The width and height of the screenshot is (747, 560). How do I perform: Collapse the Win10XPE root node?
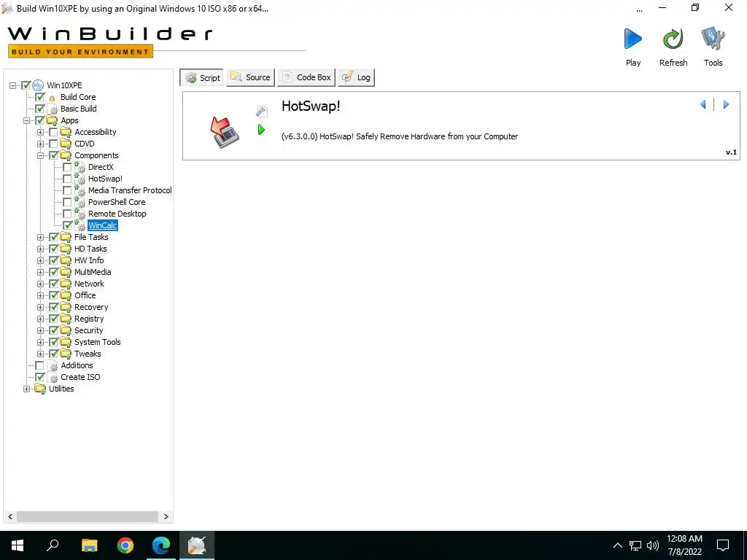[13, 86]
